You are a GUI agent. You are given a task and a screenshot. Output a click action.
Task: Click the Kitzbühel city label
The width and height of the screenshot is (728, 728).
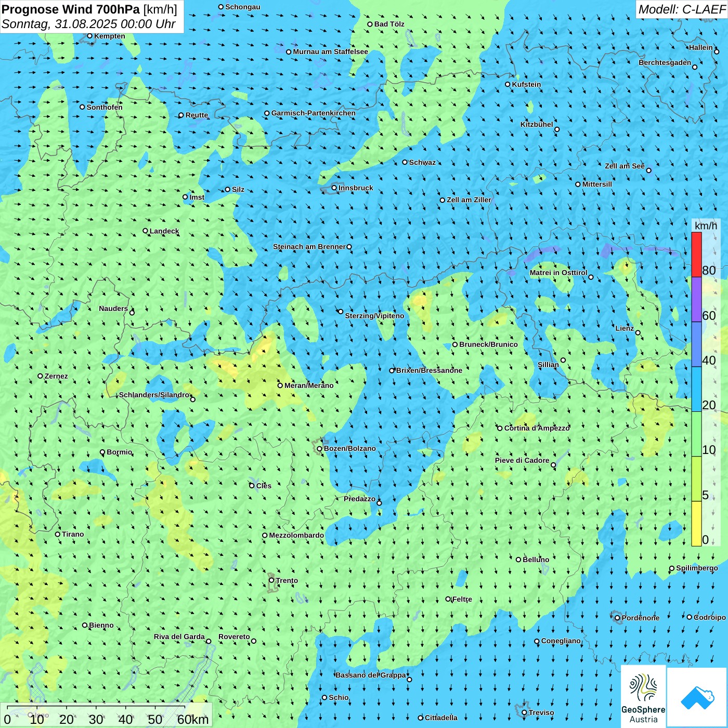[537, 124]
